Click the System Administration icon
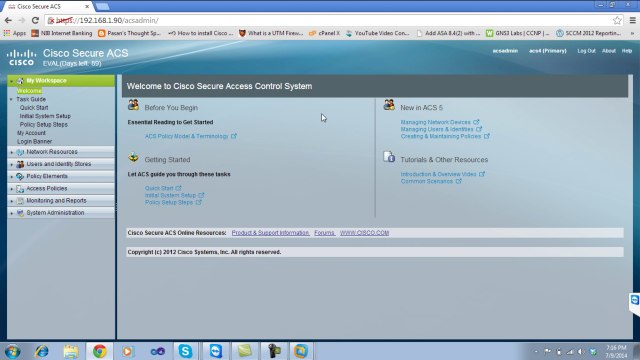Image resolution: width=640 pixels, height=360 pixels. click(x=20, y=213)
